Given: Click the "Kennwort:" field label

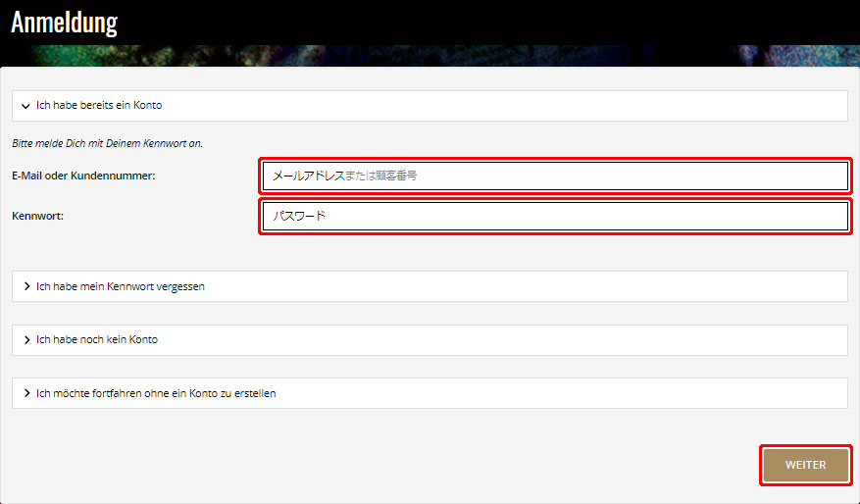Looking at the screenshot, I should pos(37,216).
